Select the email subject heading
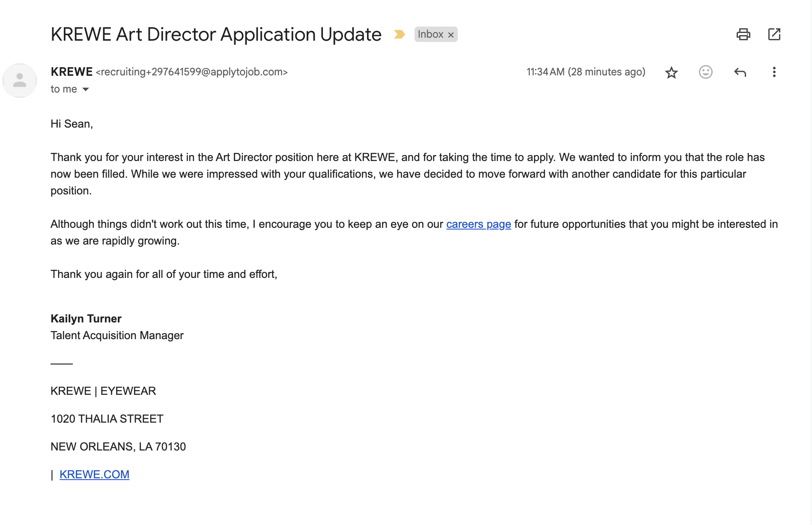The image size is (812, 525). (x=215, y=34)
